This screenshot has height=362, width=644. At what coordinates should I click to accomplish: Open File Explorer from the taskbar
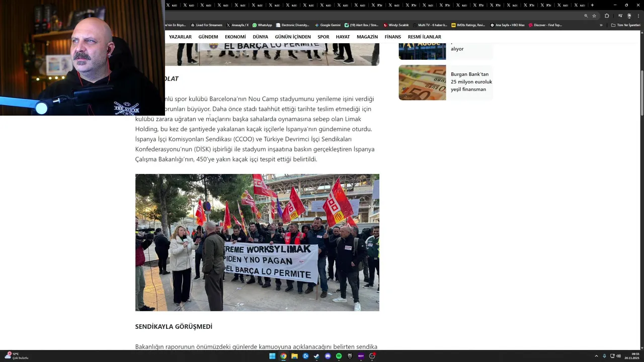click(294, 356)
